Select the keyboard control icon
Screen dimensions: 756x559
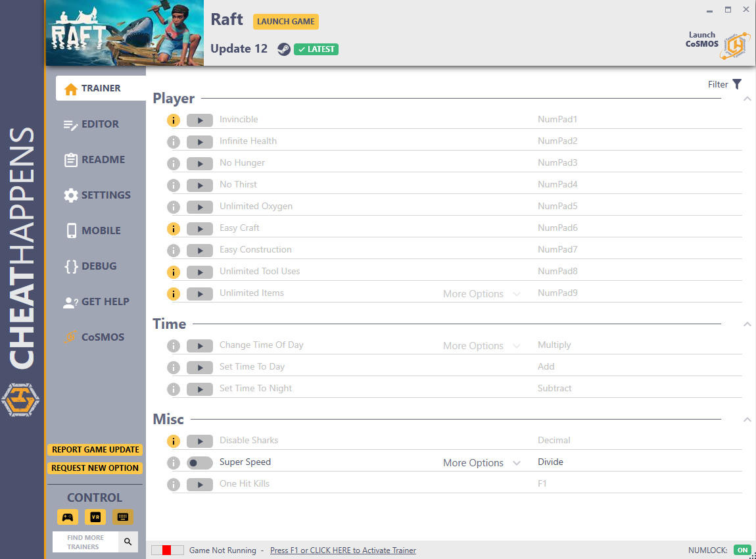tap(123, 517)
